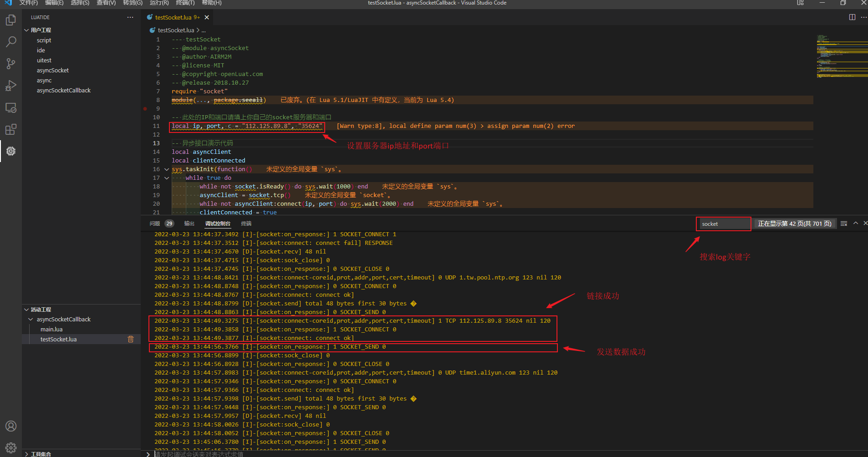
Task: Open the 选择(S) menu
Action: coord(80,3)
